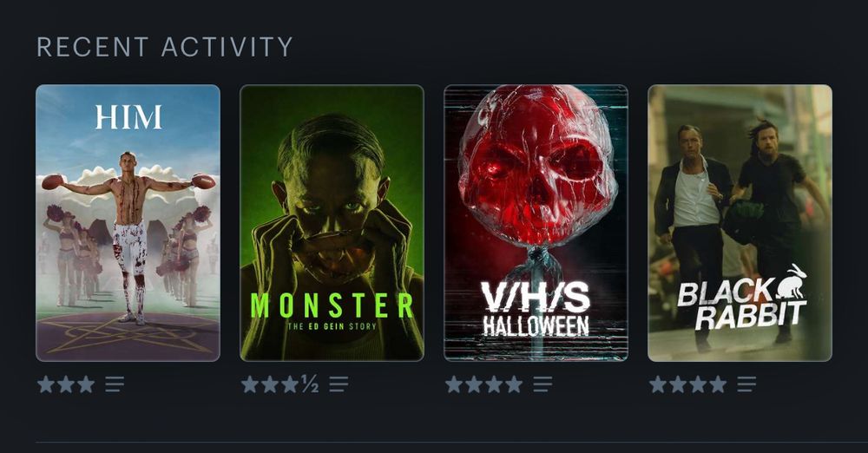
Task: Open the review icon beneath the Monster poster
Action: click(339, 384)
